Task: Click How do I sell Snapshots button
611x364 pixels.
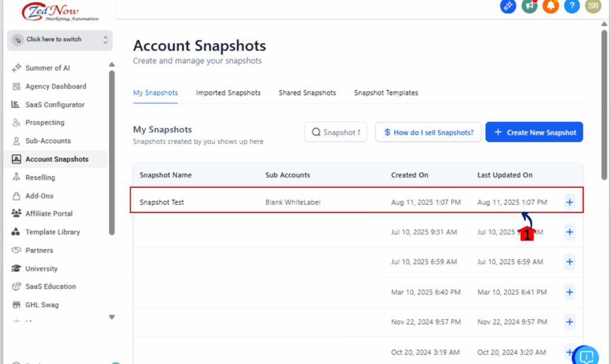Action: pos(428,132)
